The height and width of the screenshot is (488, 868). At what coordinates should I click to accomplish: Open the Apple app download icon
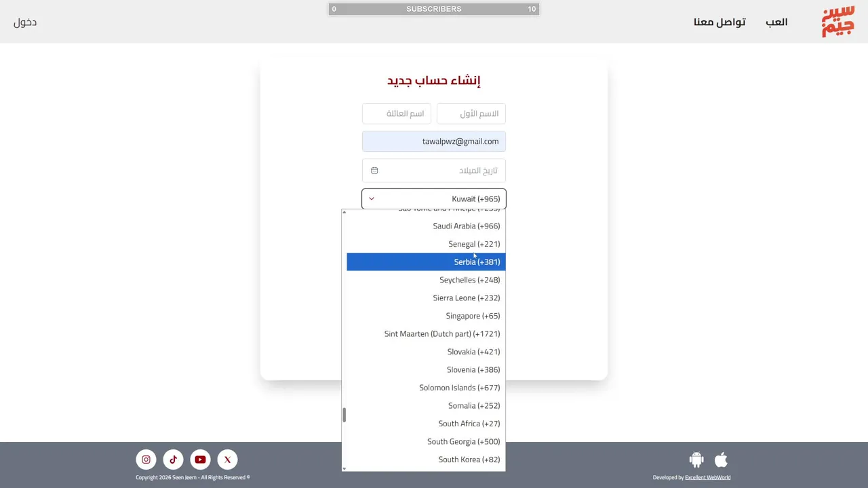coord(721,460)
